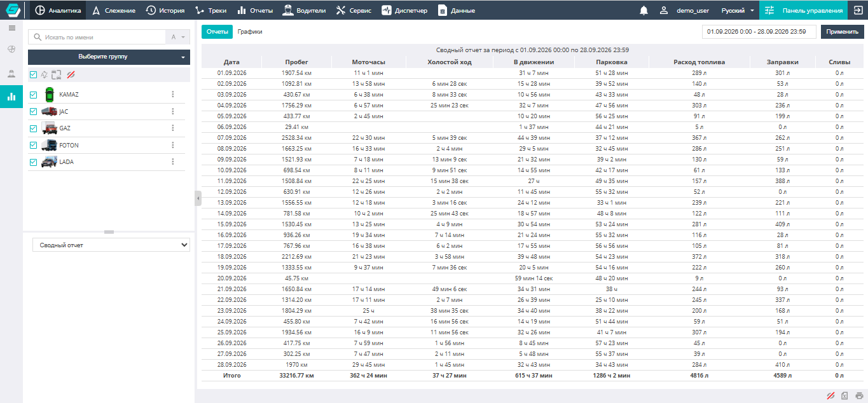Image resolution: width=868 pixels, height=403 pixels.
Task: Open the 'Водители' section
Action: pyautogui.click(x=305, y=10)
